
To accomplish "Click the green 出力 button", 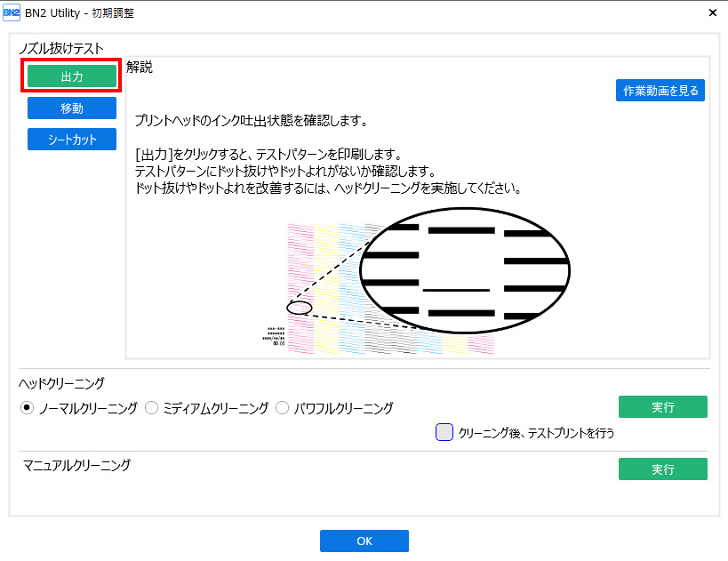I will tap(72, 76).
